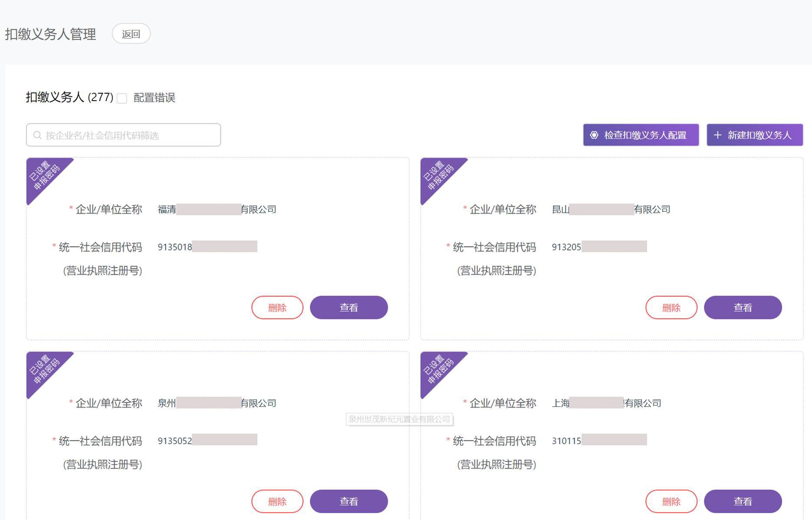Click 已设置申报密码 ribbon on 上海 card

(438, 369)
